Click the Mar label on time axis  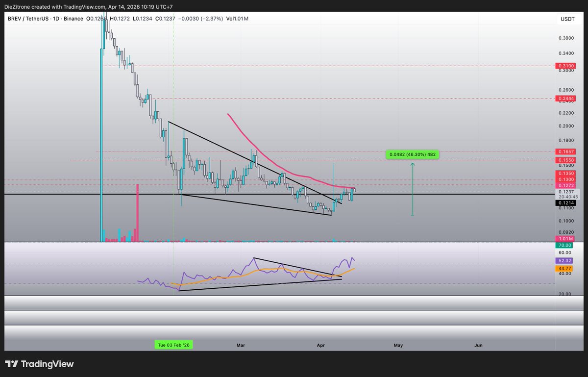(x=241, y=345)
